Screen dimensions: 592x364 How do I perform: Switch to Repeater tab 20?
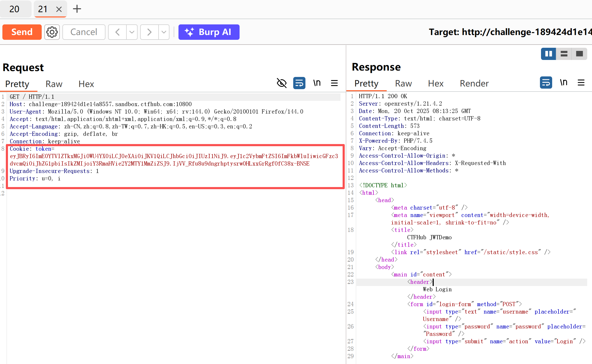point(14,9)
